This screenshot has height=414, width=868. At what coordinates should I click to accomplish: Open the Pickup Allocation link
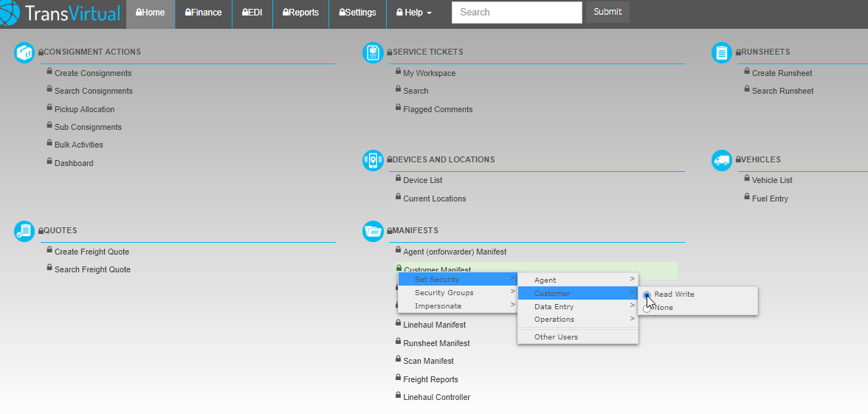[x=85, y=109]
